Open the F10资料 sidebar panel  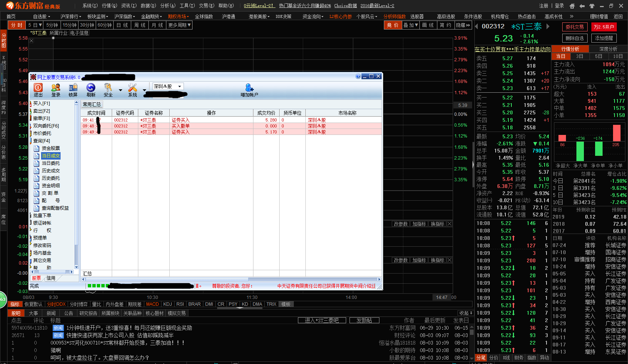[4, 85]
